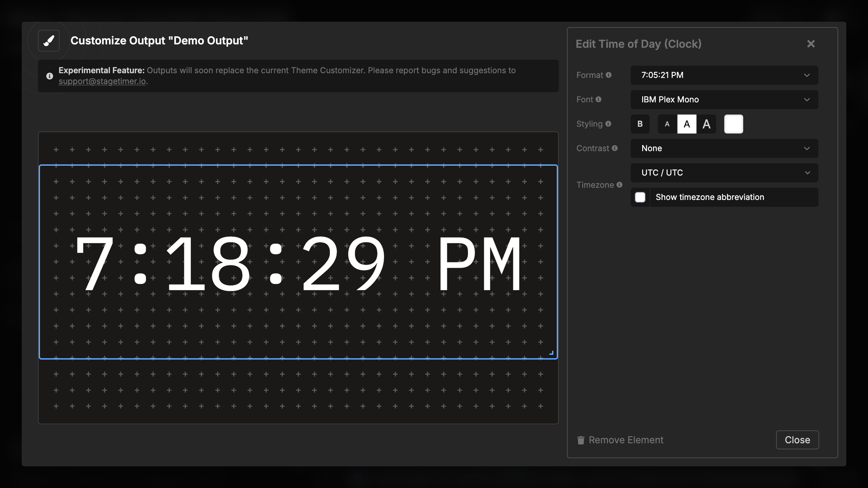Image resolution: width=868 pixels, height=488 pixels.
Task: Click the Close button
Action: 797,440
